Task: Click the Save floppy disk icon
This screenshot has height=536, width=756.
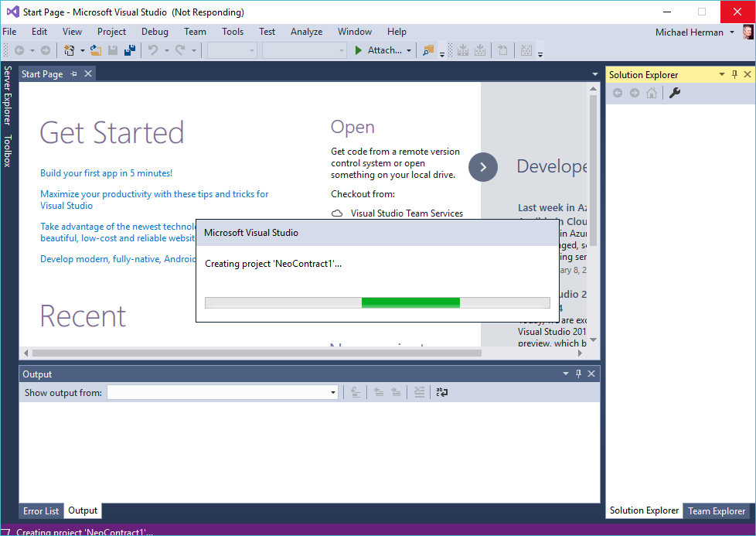Action: (113, 50)
